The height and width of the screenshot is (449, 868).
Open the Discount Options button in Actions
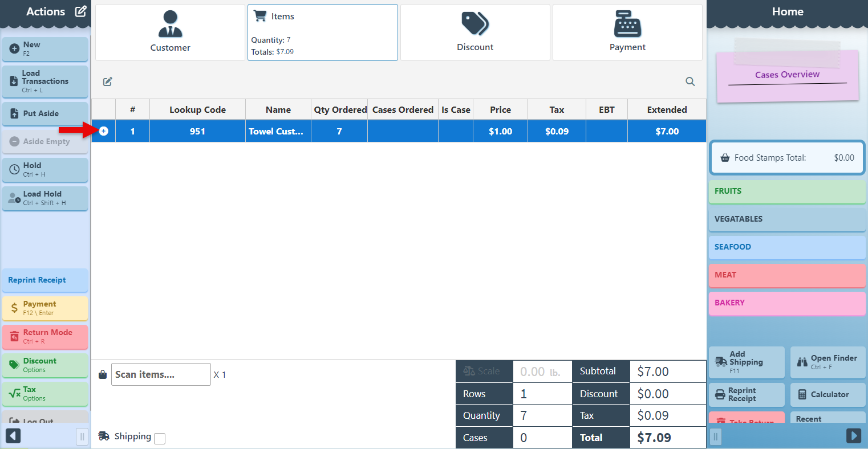[x=45, y=365]
